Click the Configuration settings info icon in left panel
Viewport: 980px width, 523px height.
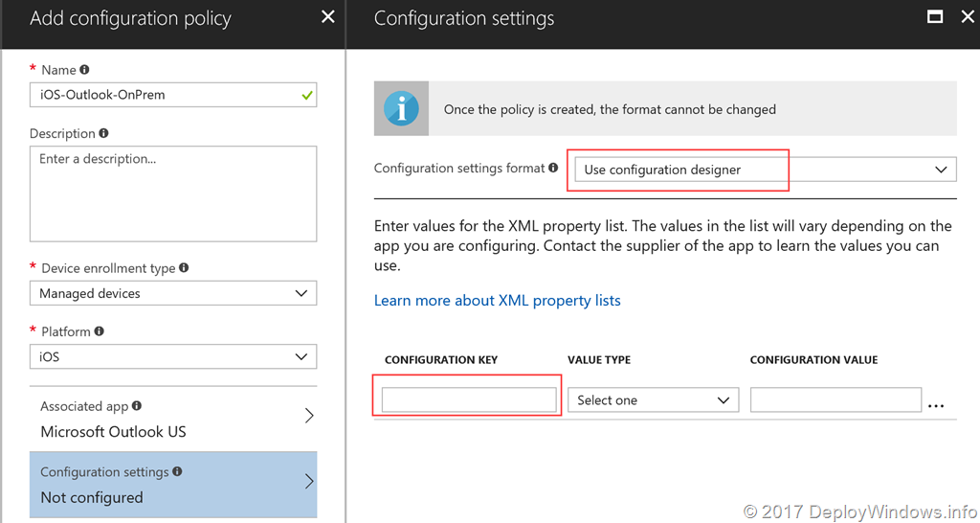(177, 471)
